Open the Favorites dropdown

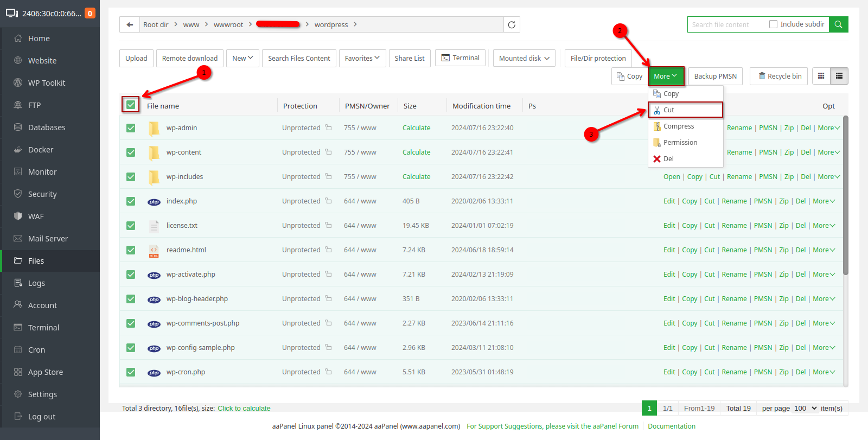click(362, 58)
